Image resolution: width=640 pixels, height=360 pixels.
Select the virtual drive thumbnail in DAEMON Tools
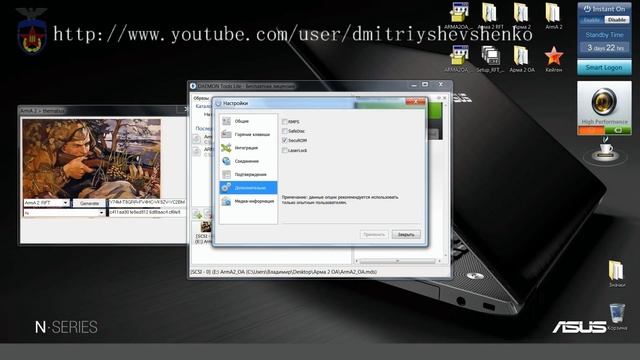pyautogui.click(x=206, y=227)
